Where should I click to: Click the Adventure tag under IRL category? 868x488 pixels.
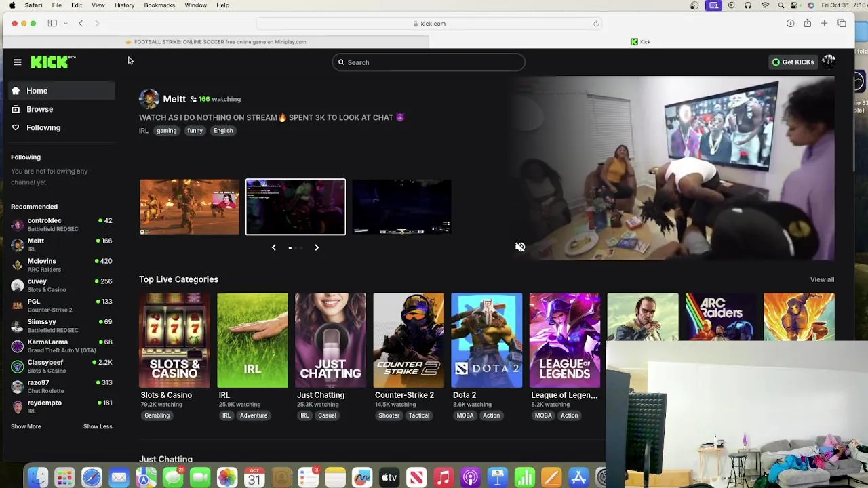[254, 415]
